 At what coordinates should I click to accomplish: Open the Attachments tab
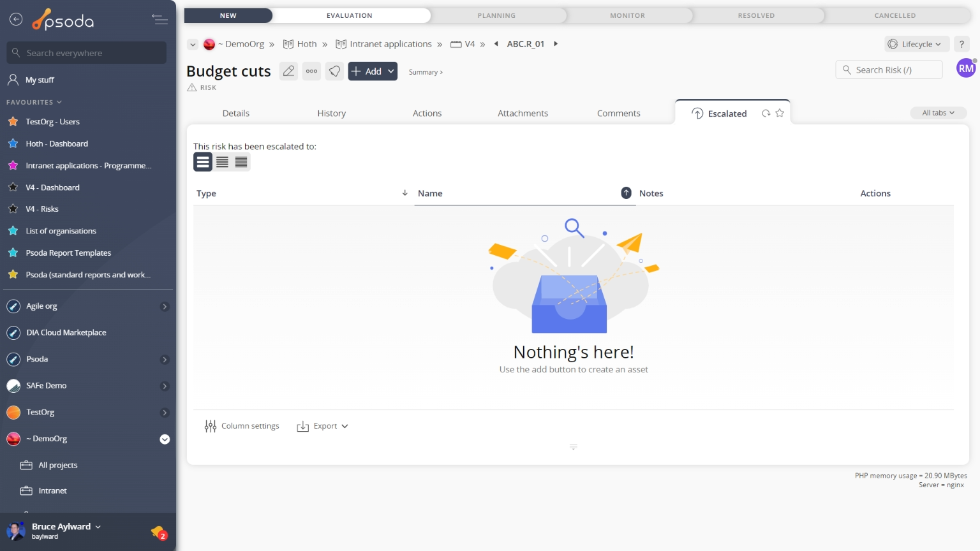click(523, 114)
